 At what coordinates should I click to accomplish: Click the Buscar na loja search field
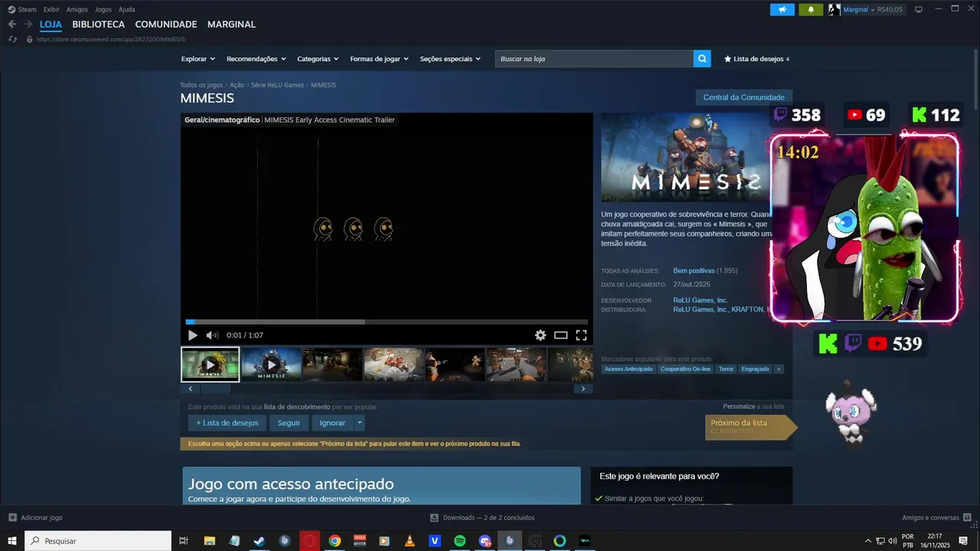pyautogui.click(x=594, y=59)
